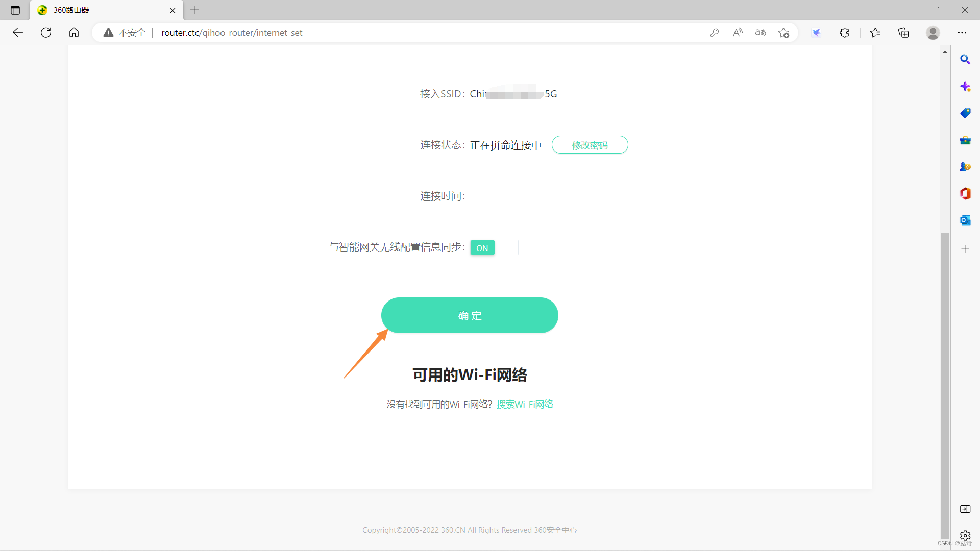
Task: Open favorites list star icon
Action: pyautogui.click(x=875, y=33)
